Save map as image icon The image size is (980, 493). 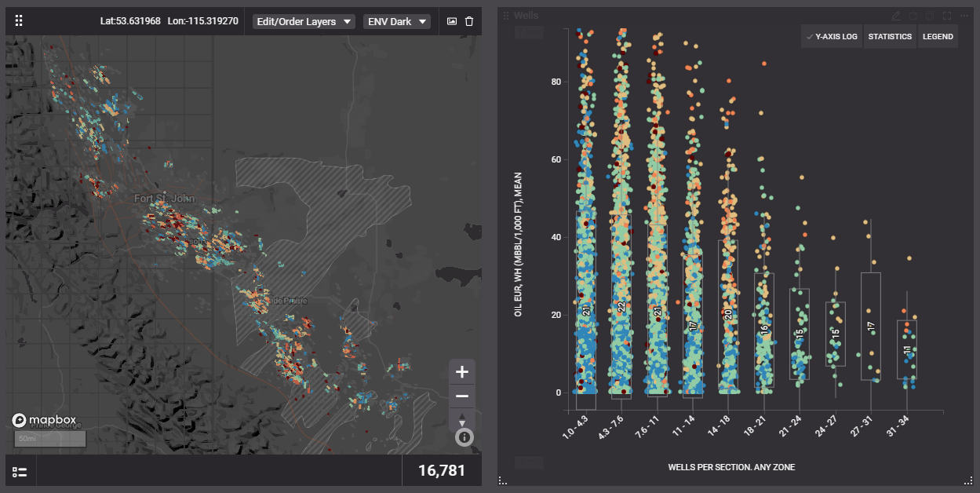point(452,21)
